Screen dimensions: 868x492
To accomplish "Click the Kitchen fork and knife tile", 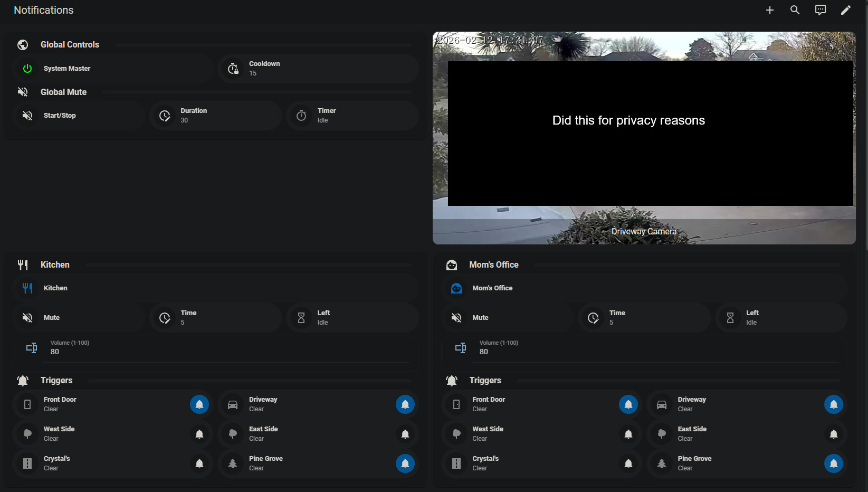I will pos(215,288).
